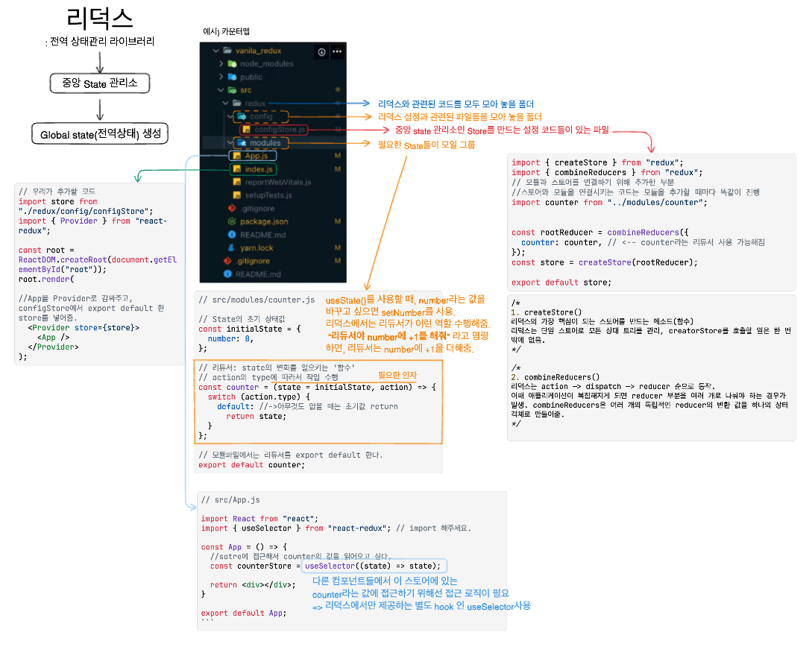This screenshot has height=647, width=812.
Task: Click the JS icon of configStore.js
Action: pos(247,130)
